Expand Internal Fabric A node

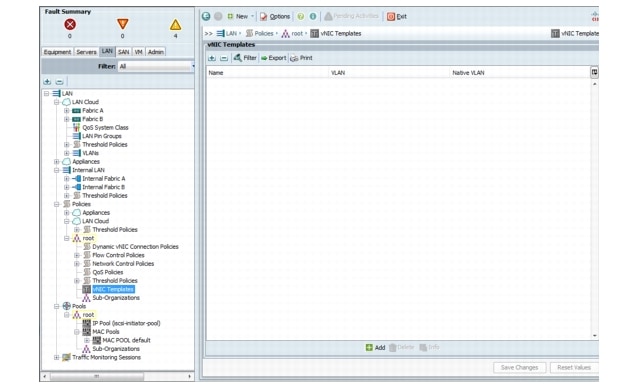point(66,179)
